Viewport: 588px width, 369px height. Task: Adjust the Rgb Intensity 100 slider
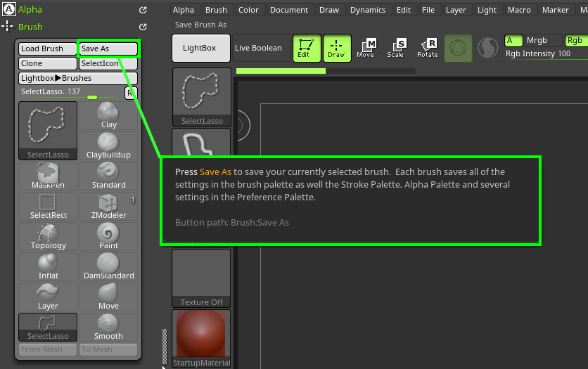pos(546,54)
